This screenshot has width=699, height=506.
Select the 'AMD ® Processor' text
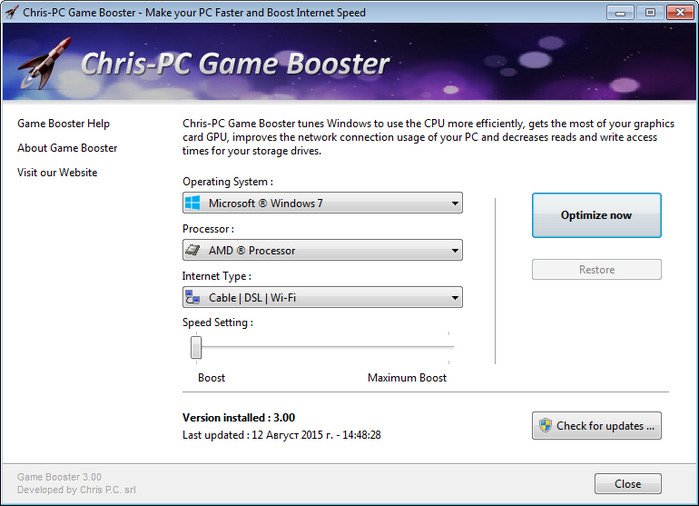point(252,251)
